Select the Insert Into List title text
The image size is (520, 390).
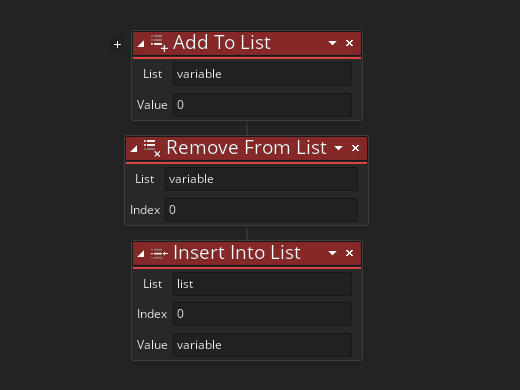click(237, 253)
